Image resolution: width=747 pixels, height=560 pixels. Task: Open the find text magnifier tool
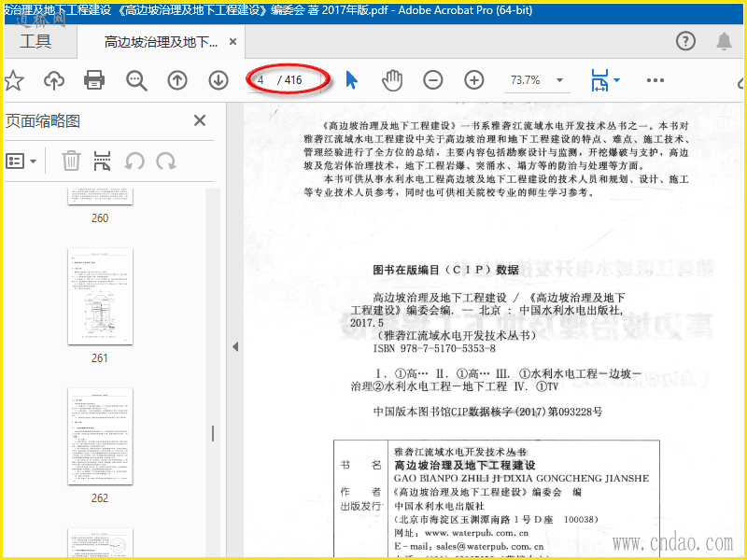[x=136, y=80]
